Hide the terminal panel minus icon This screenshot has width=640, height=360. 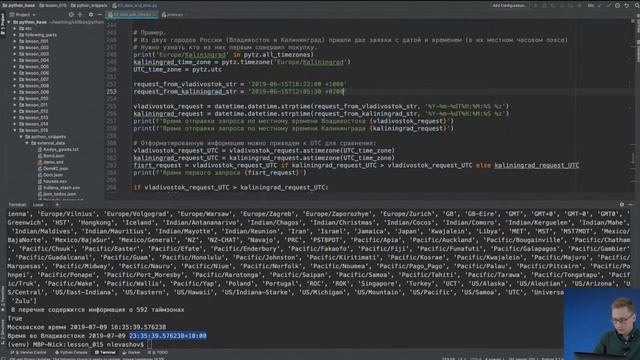(631, 204)
